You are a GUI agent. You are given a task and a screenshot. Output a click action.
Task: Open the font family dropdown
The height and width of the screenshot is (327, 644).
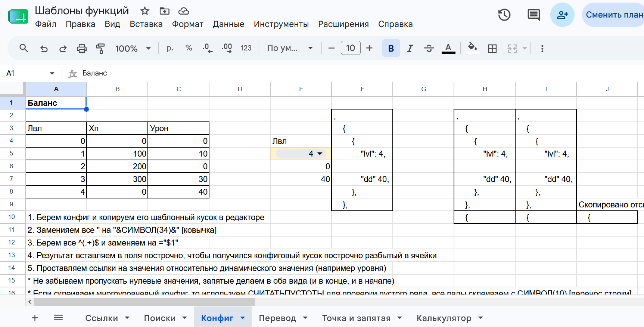tap(290, 48)
